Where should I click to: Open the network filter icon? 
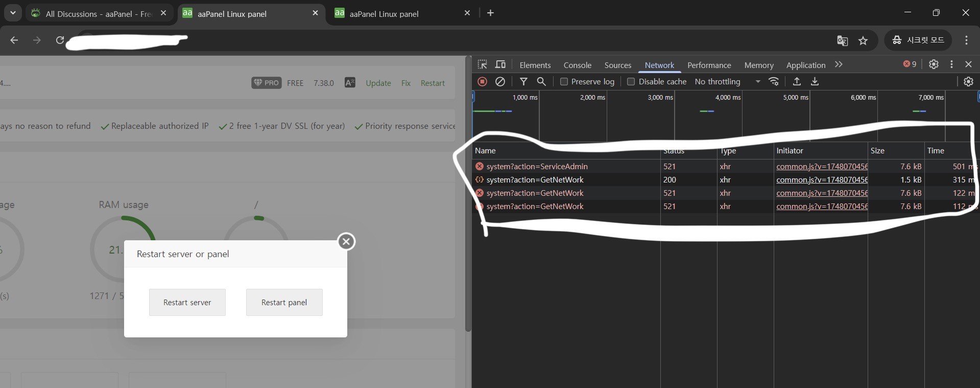click(x=523, y=82)
